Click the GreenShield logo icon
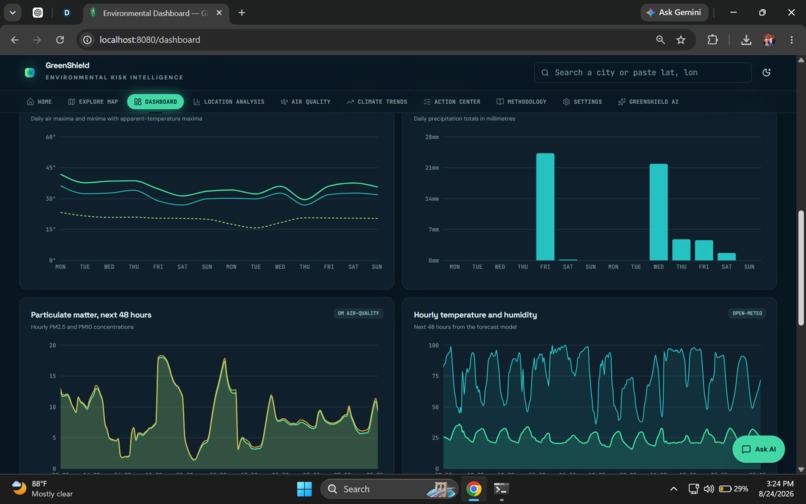This screenshot has height=504, width=806. click(x=30, y=73)
